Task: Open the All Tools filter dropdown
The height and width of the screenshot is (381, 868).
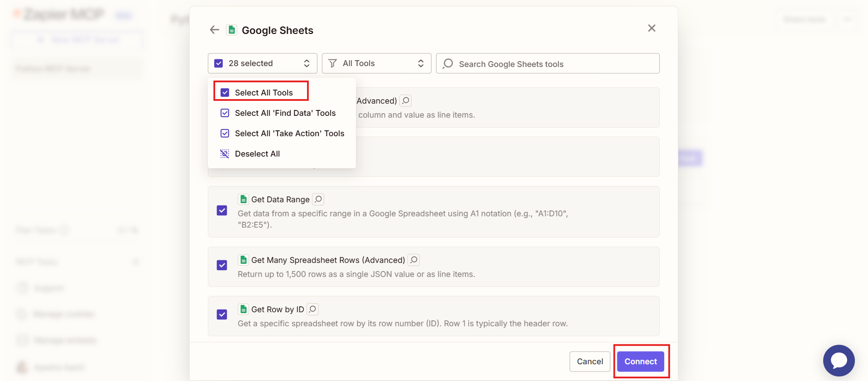Action: (x=376, y=63)
